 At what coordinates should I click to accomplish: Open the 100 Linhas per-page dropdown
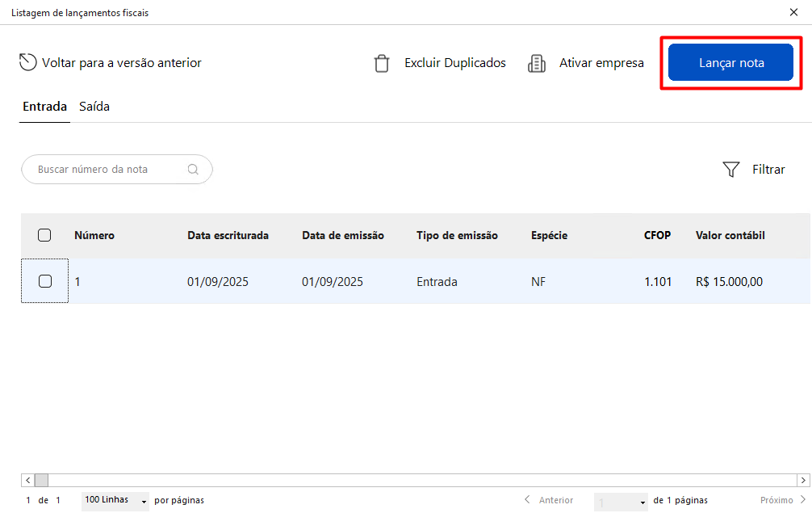[x=115, y=500]
